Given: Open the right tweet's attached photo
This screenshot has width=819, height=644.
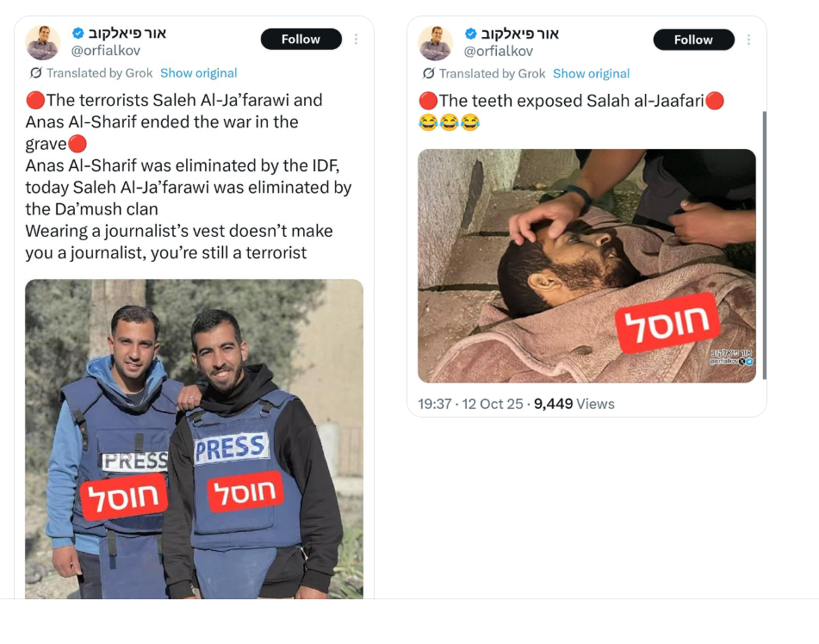Looking at the screenshot, I should point(586,266).
